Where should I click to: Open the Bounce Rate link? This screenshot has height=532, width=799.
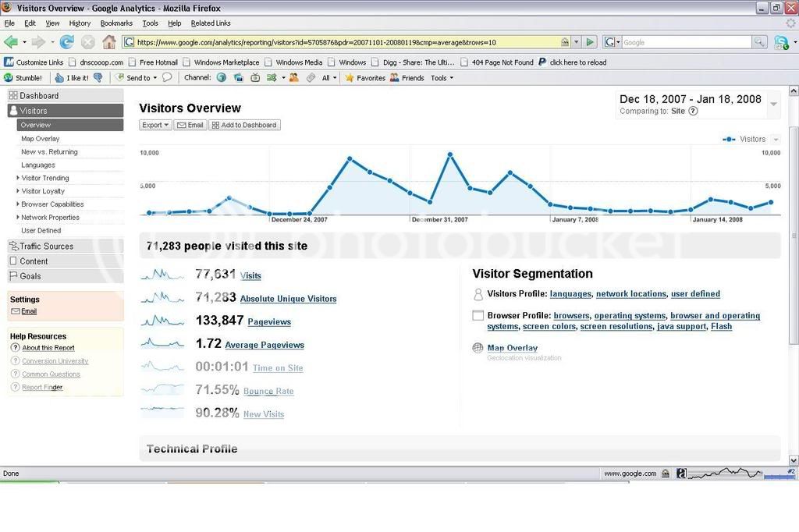coord(268,391)
